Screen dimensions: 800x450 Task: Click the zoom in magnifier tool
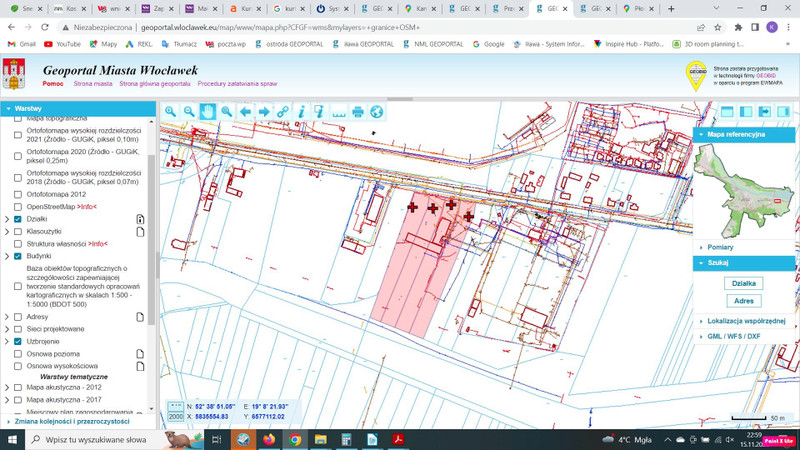coord(171,112)
